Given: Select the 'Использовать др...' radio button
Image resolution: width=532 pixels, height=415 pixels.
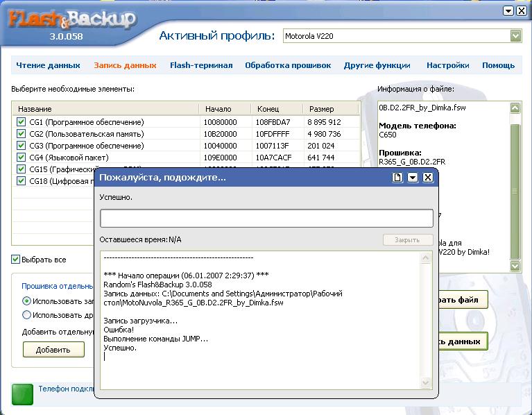Looking at the screenshot, I should 26,315.
